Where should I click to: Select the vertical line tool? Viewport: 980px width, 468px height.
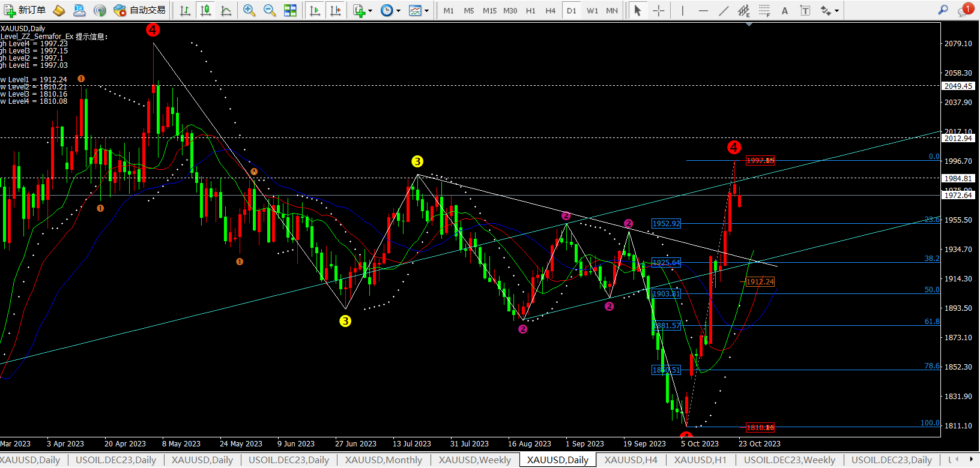683,10
